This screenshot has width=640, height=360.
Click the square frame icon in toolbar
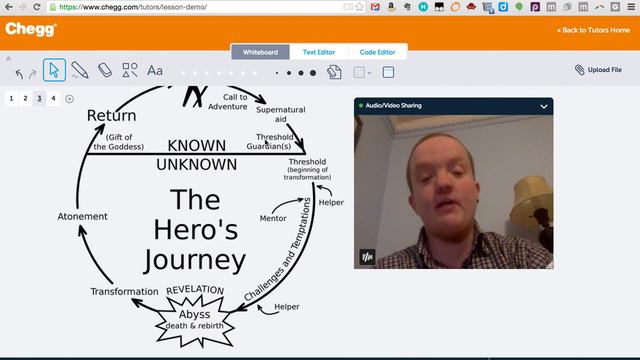pyautogui.click(x=388, y=72)
